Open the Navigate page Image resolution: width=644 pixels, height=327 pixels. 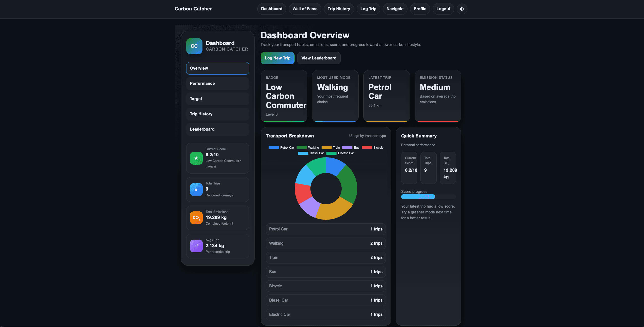click(x=395, y=9)
